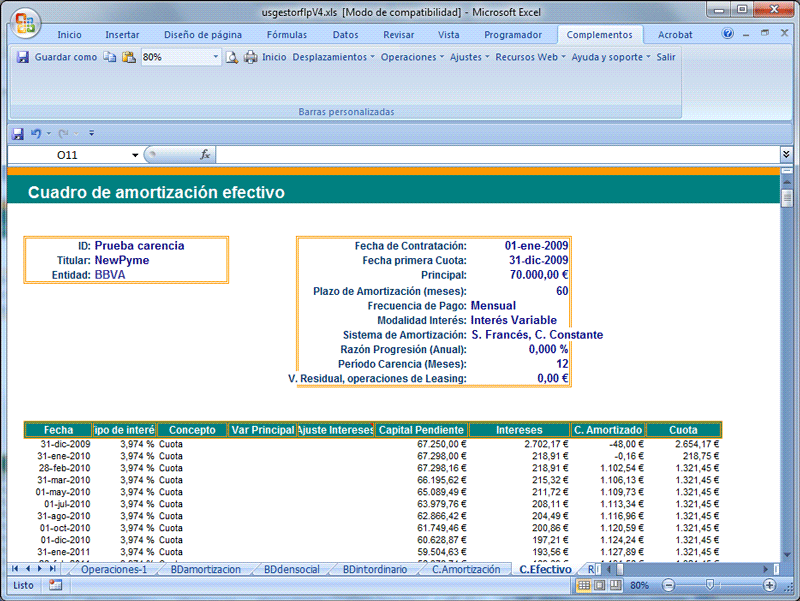Open Excel help question mark icon
Viewport: 800px width, 601px height.
pos(728,34)
